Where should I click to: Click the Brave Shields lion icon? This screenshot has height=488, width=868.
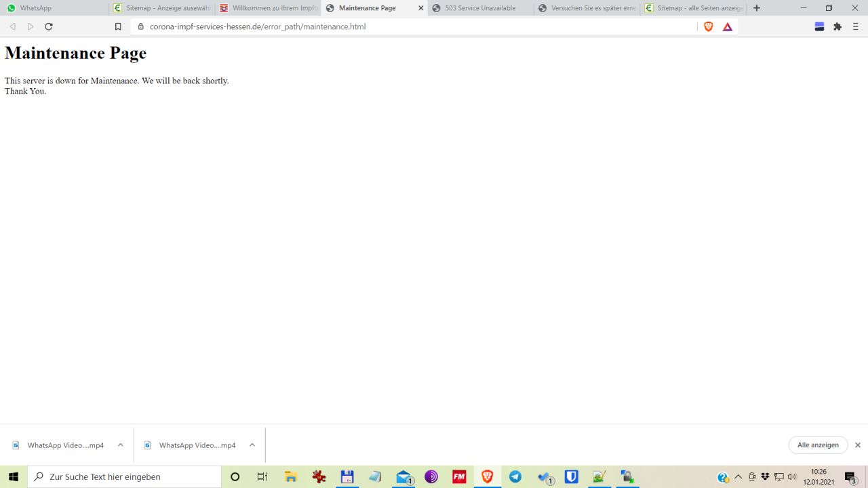(709, 26)
